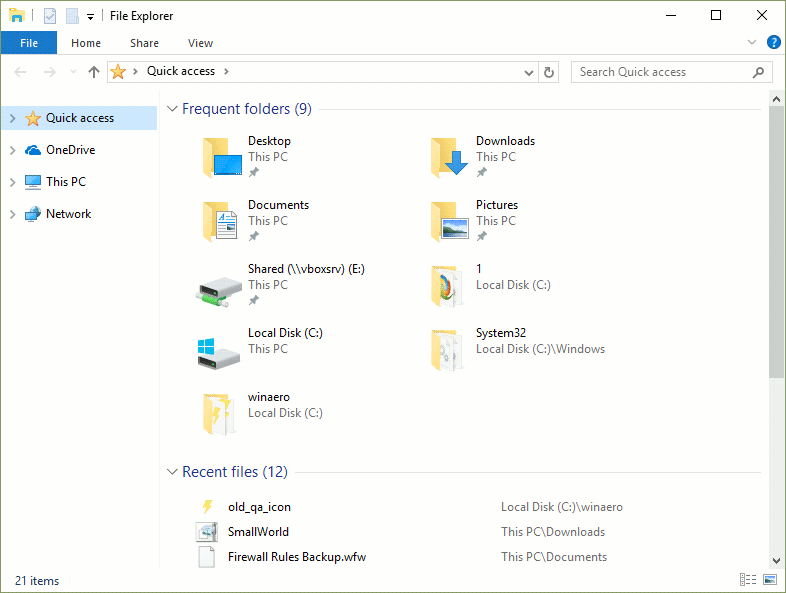
Task: Switch to the View ribbon tab
Action: (x=201, y=43)
